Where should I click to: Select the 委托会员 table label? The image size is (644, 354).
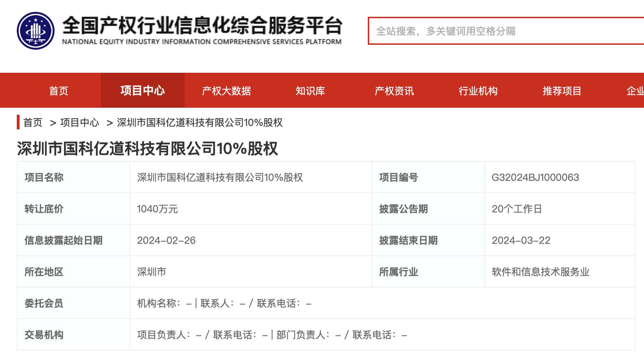pos(44,303)
